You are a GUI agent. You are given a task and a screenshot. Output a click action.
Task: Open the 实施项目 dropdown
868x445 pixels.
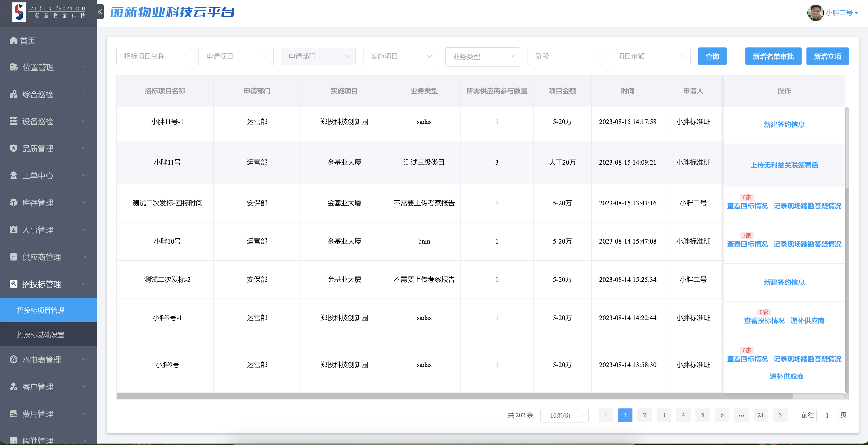click(400, 56)
